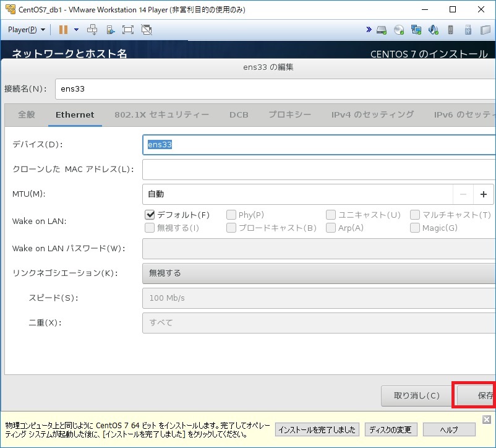The height and width of the screenshot is (448, 496).
Task: Click Send Ctrl+Alt+Del toolbar icon
Action: 92,30
